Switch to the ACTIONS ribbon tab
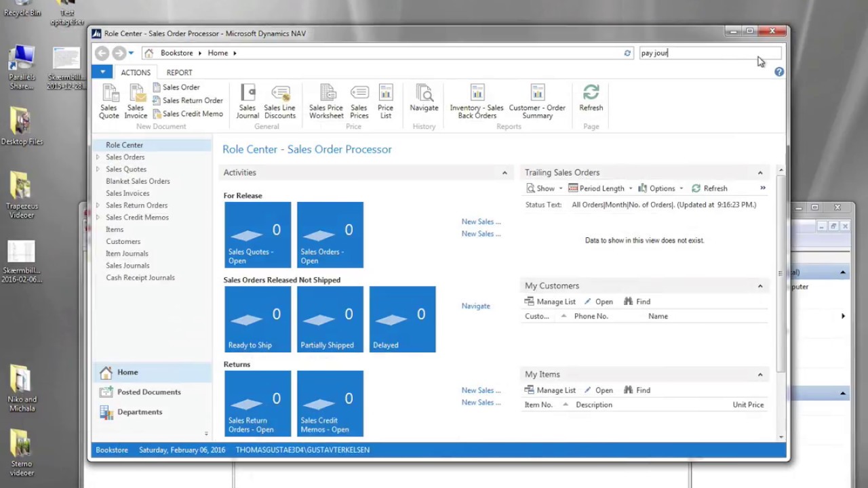The width and height of the screenshot is (868, 488). [136, 73]
